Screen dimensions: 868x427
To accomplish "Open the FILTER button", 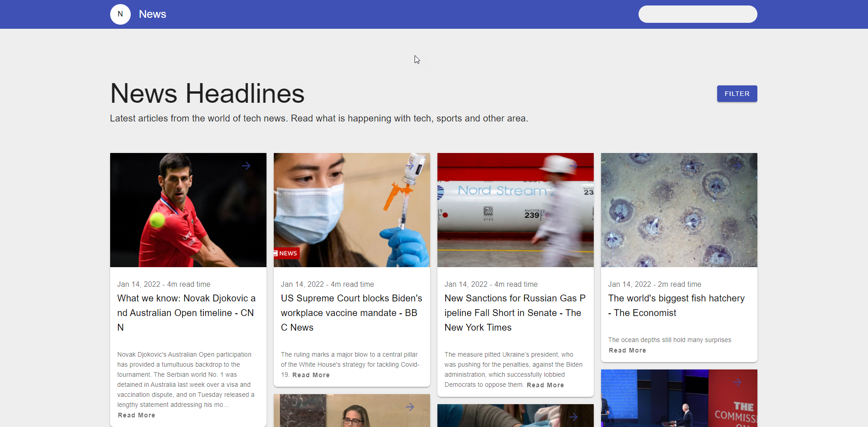I will tap(737, 94).
